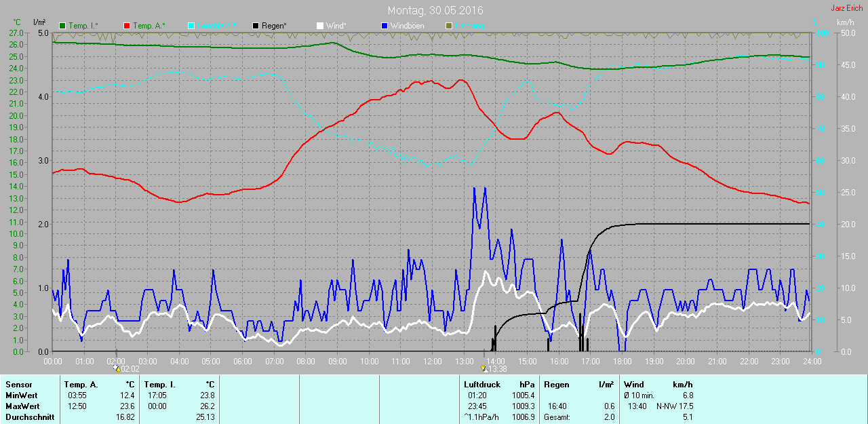868x424 pixels.
Task: Select the cyan Feuchte A. legend swatch
Action: [191, 26]
